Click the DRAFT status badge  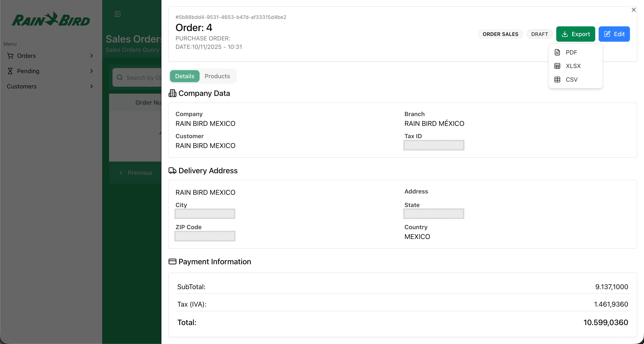(x=539, y=34)
